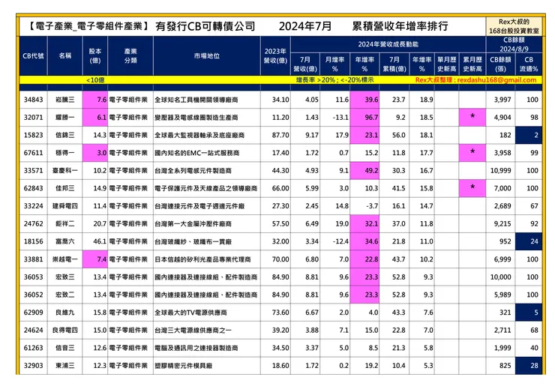Click the name "宏致二"
The width and height of the screenshot is (555, 392).
[65, 295]
